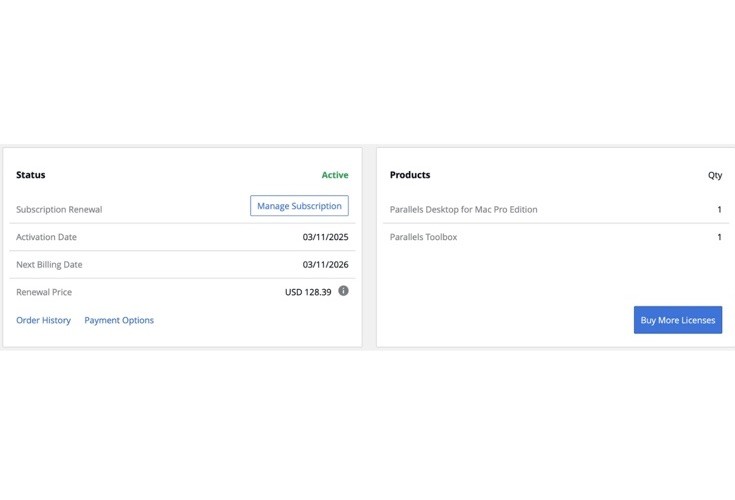Click quantity value for Parallels Toolbox
735x500 pixels.
(719, 237)
